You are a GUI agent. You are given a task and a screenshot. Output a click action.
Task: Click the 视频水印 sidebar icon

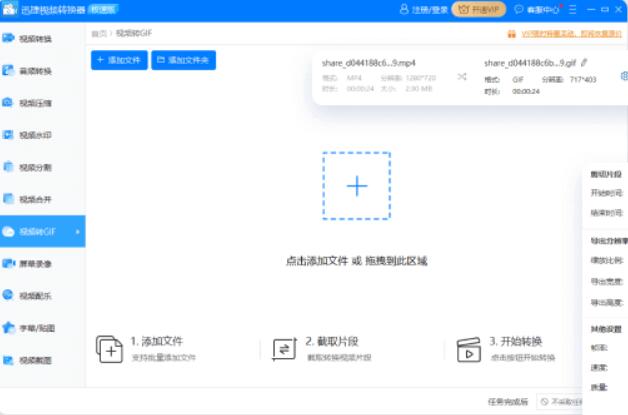tap(8, 135)
